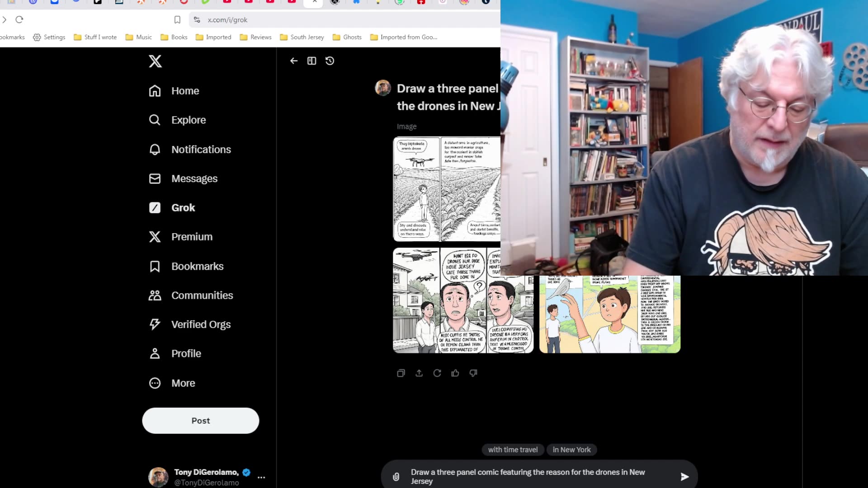Open Notifications from the sidebar
868x488 pixels.
[x=201, y=149]
